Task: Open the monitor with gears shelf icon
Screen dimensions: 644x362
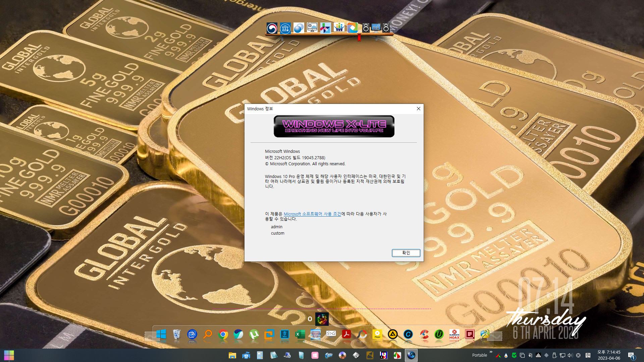Action: coord(312,28)
